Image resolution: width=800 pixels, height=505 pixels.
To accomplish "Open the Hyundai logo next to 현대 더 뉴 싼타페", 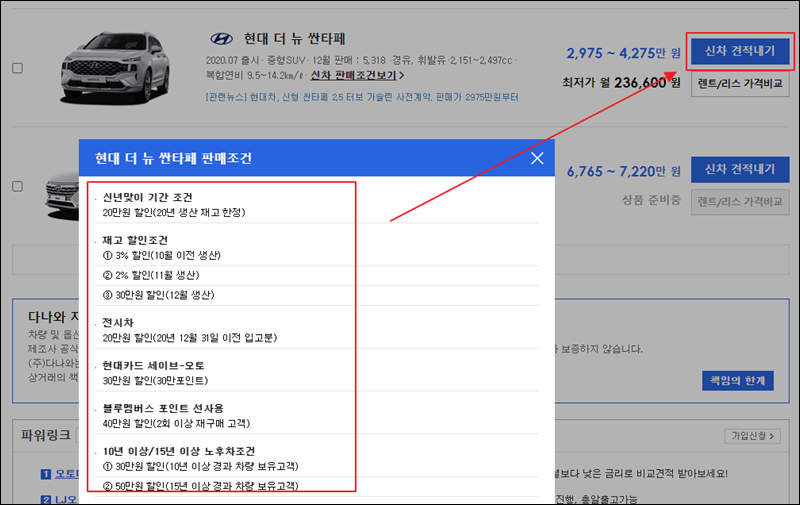I will pyautogui.click(x=221, y=39).
